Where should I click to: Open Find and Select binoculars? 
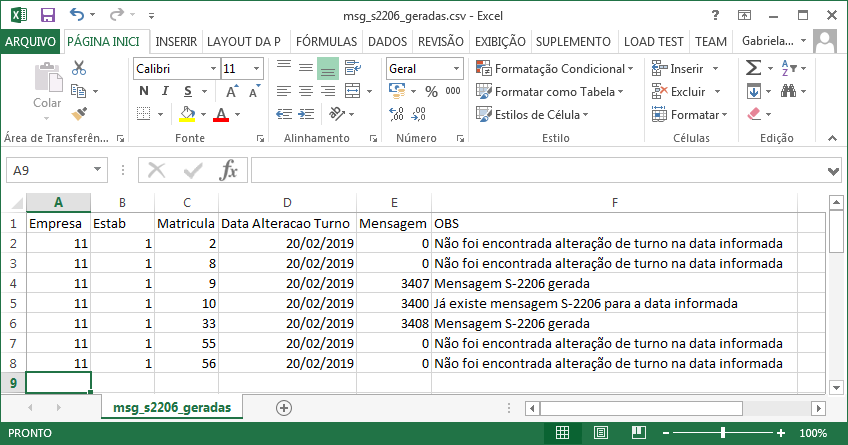tap(789, 91)
